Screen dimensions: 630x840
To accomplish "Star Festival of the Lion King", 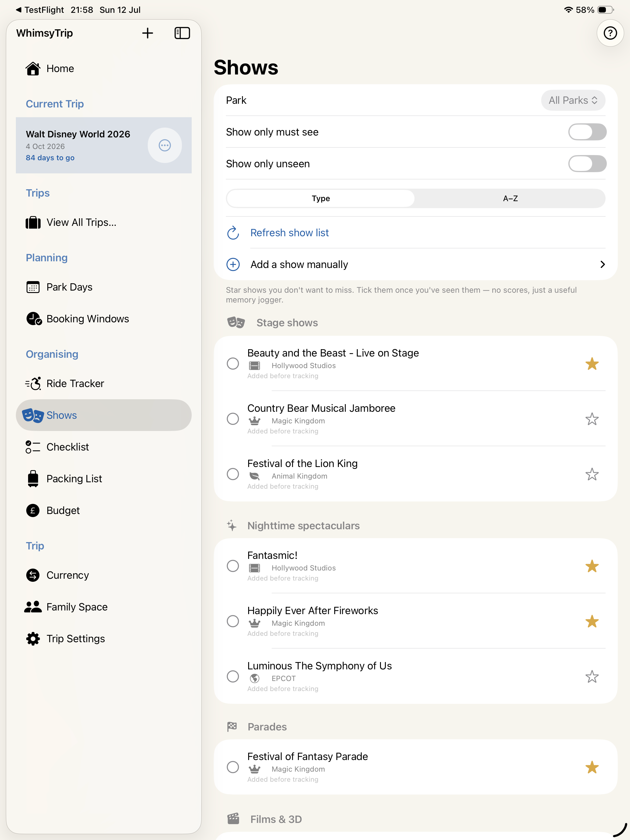I will click(x=592, y=474).
